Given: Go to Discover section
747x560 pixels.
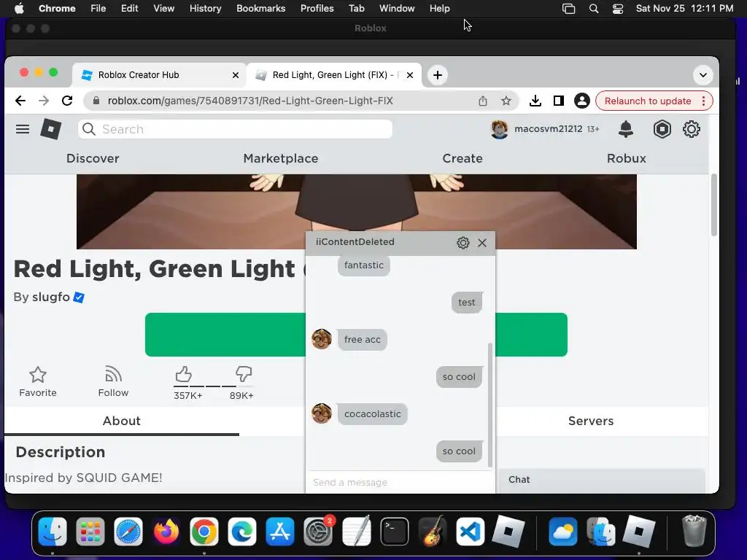Looking at the screenshot, I should tap(93, 158).
